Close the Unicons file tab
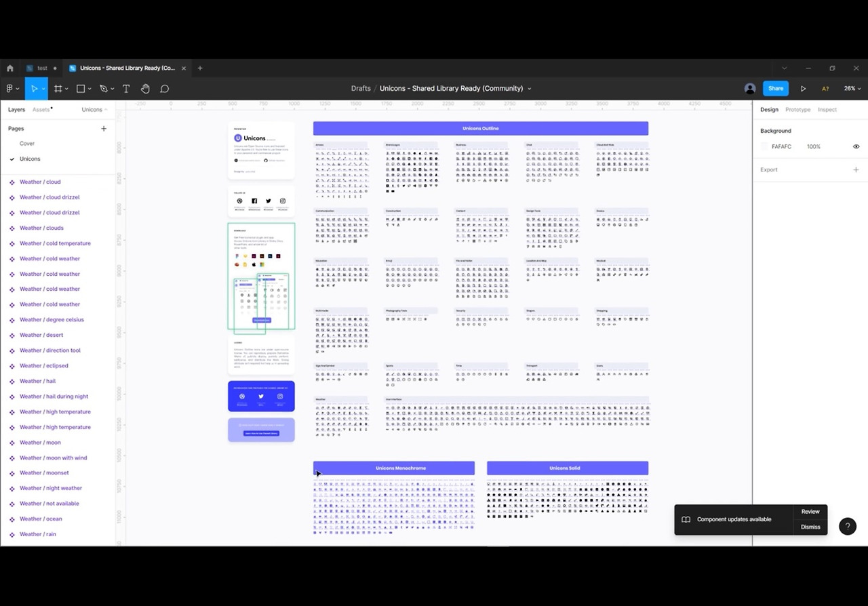 click(x=184, y=68)
